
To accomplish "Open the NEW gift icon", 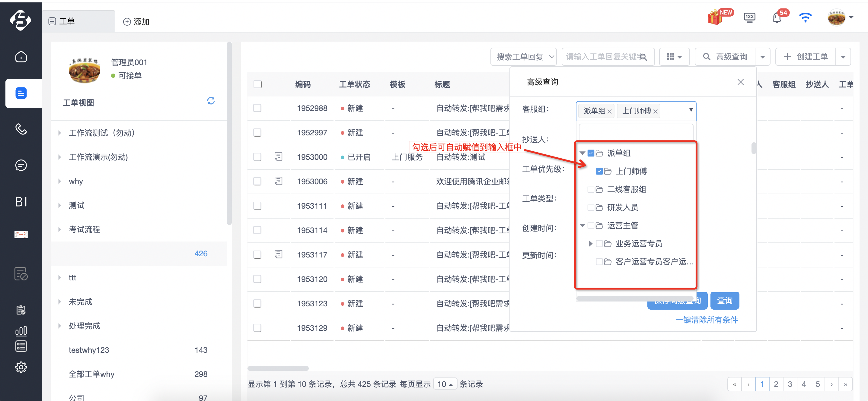I will (715, 17).
